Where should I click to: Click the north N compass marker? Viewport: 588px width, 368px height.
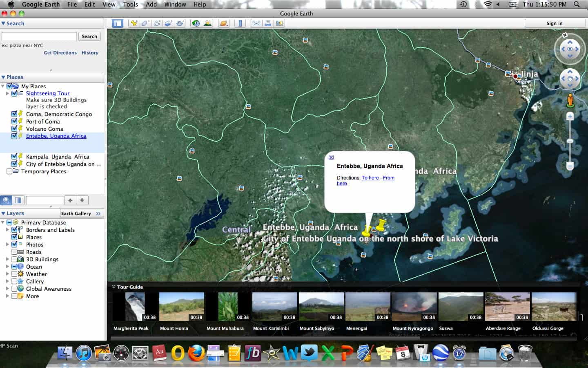[x=565, y=35]
